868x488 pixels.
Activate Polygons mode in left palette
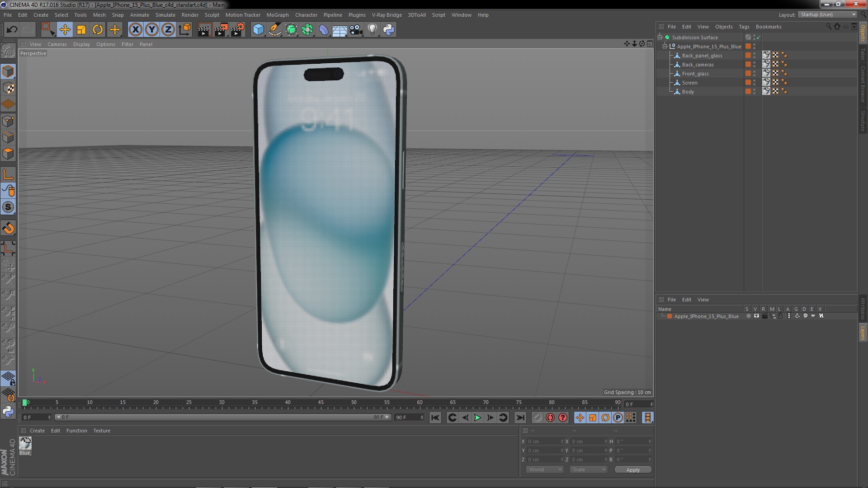point(8,154)
